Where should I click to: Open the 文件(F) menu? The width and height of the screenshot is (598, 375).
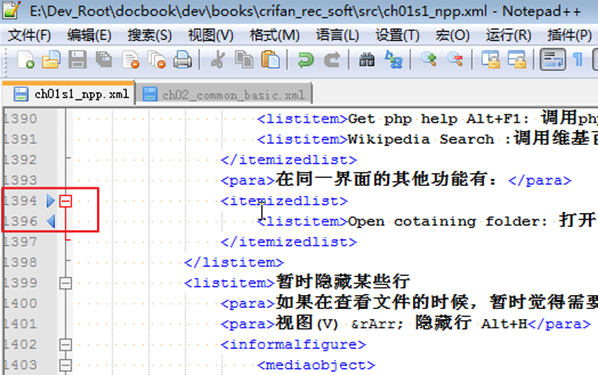[x=29, y=35]
